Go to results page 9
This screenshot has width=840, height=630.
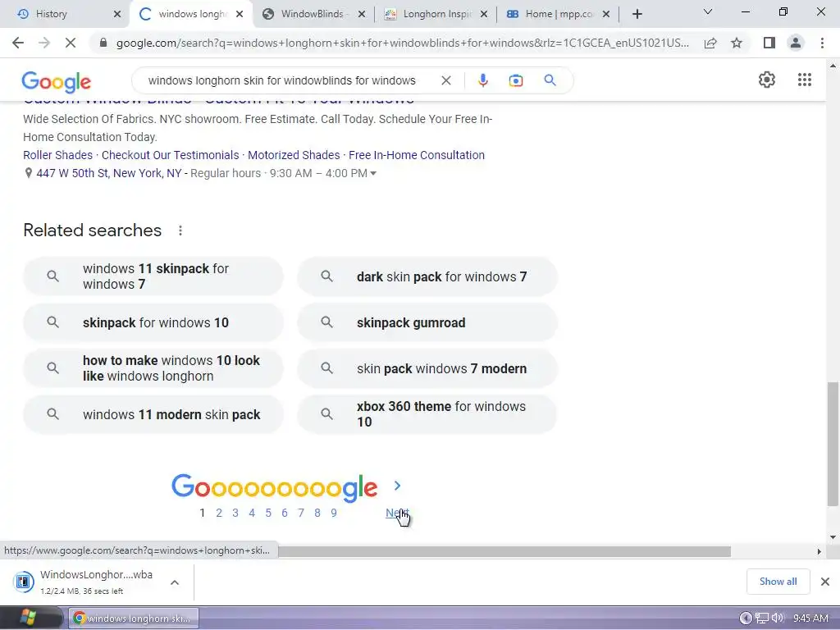tap(334, 513)
